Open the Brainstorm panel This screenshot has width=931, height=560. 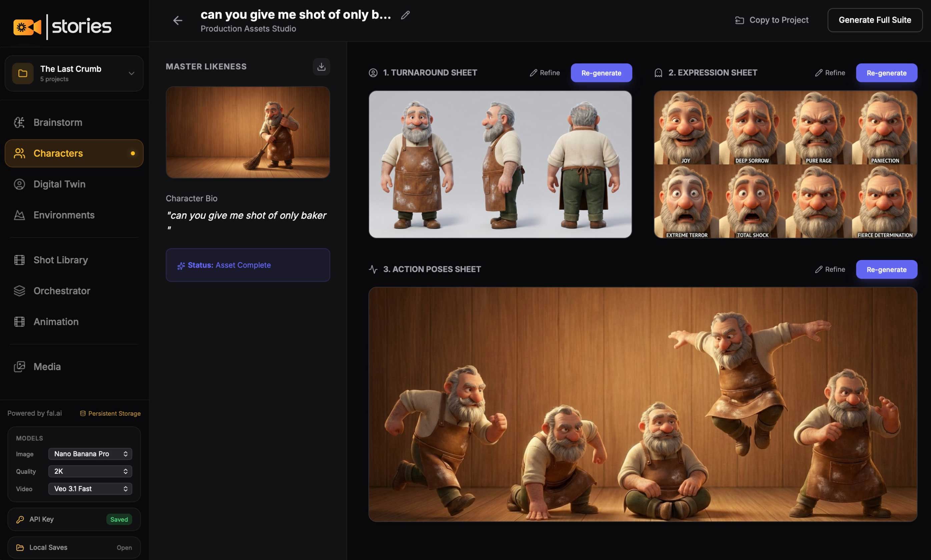[x=58, y=122]
